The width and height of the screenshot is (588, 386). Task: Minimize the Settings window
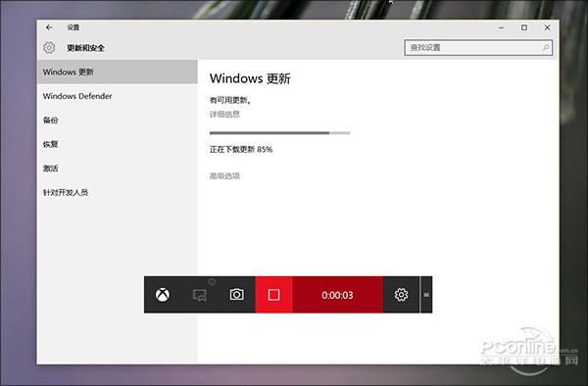[501, 27]
